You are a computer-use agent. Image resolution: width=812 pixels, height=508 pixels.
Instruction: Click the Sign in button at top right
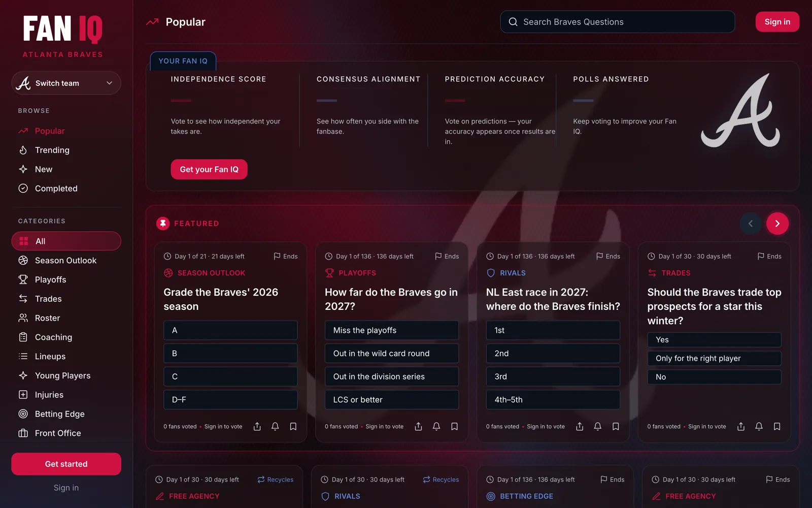point(777,22)
